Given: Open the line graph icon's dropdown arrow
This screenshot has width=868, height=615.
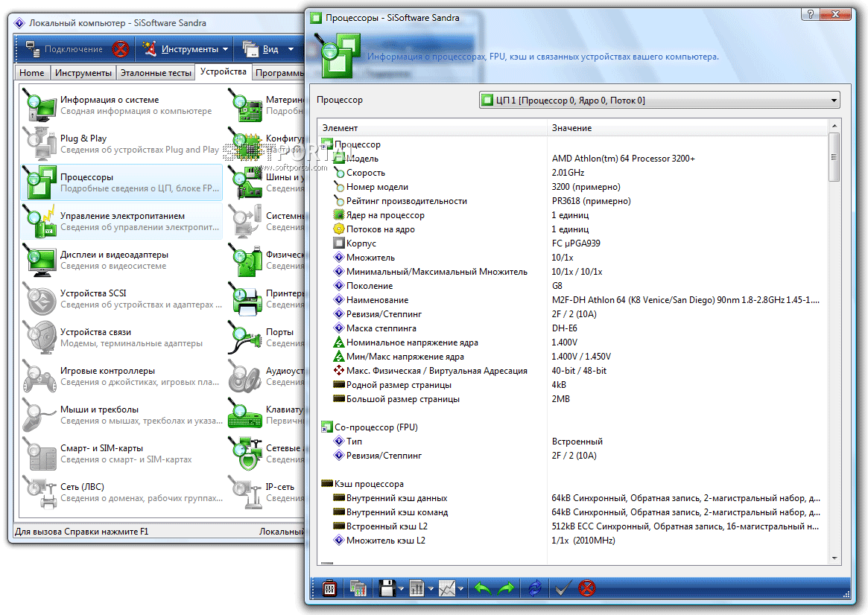Looking at the screenshot, I should [x=460, y=589].
